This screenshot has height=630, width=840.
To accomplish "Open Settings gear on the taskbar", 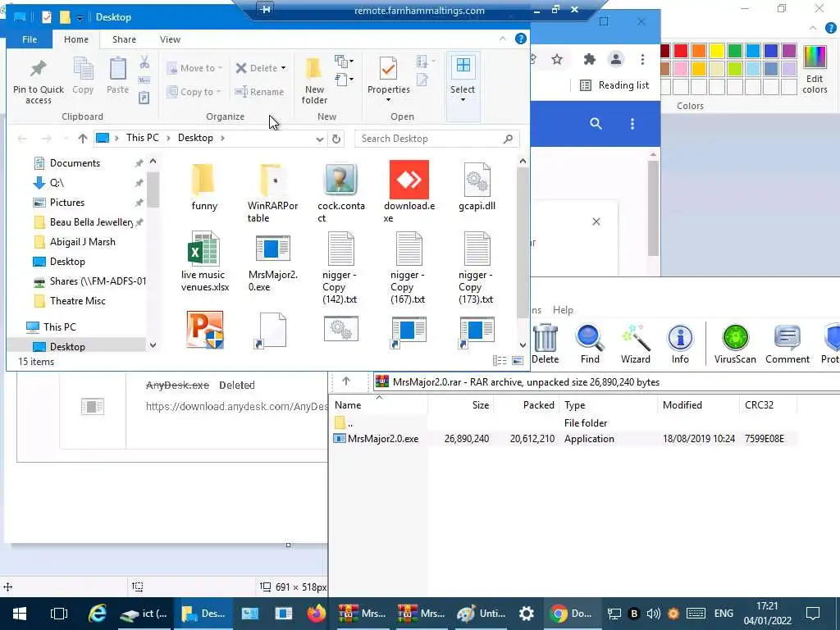I will coord(526,614).
